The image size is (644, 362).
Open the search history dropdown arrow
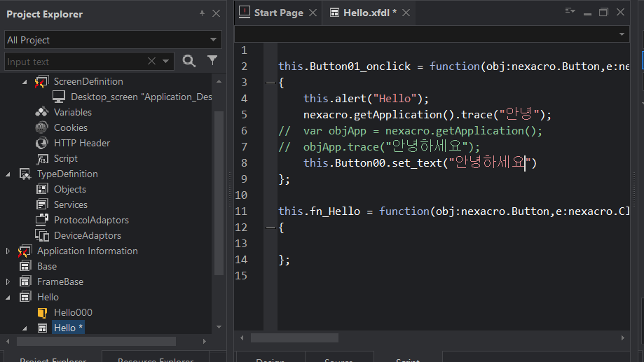165,61
